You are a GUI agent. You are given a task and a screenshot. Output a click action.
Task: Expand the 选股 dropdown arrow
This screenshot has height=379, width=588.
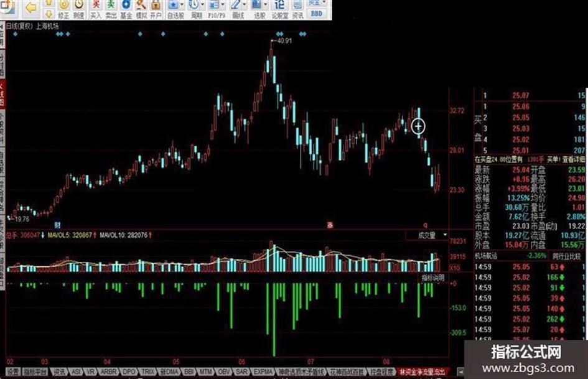point(266,5)
